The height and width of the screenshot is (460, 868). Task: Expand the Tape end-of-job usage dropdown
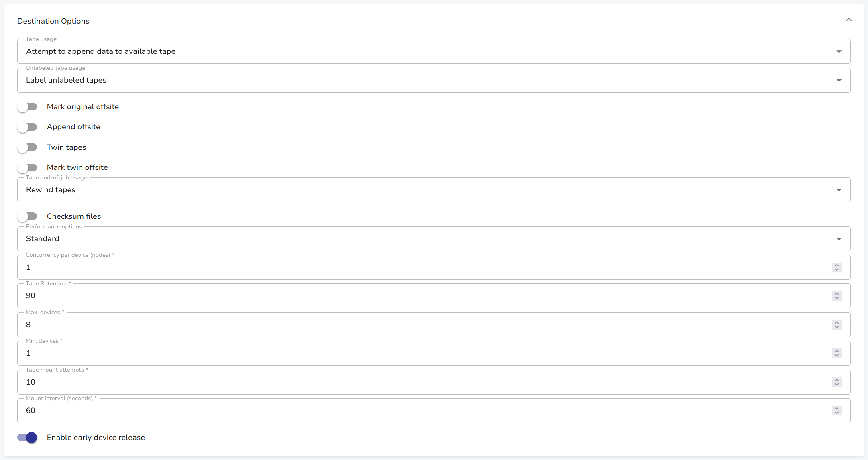(434, 190)
